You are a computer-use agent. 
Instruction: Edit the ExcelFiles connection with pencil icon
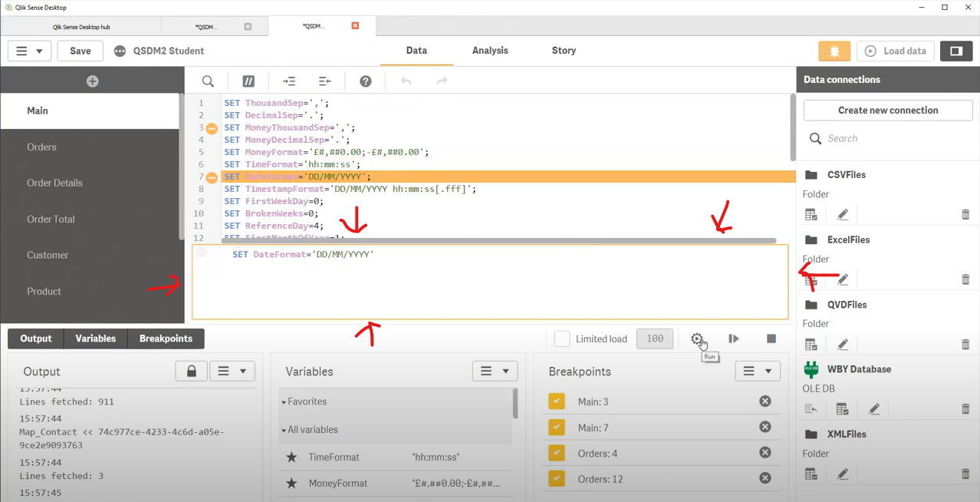pos(843,280)
